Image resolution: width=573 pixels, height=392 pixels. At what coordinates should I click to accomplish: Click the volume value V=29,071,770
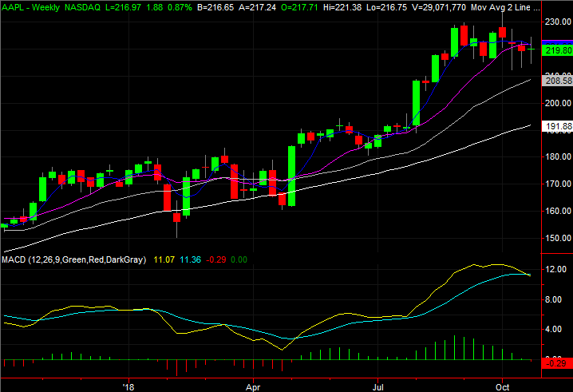[x=438, y=7]
